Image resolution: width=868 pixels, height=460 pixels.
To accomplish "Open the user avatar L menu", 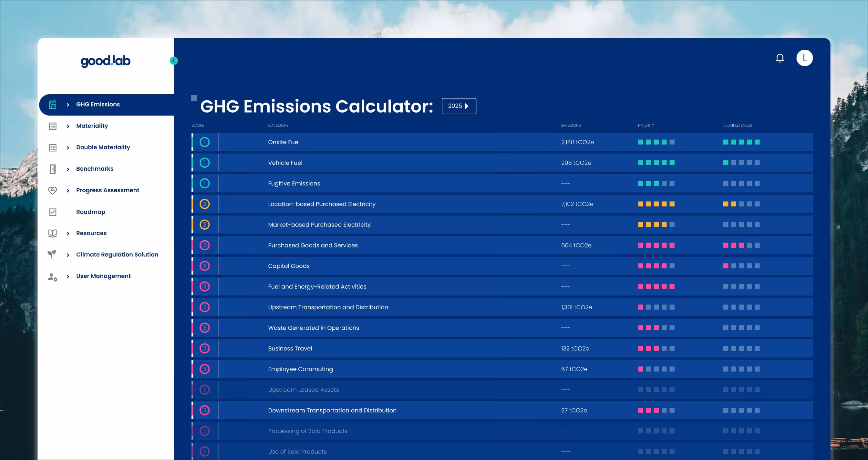I will (x=804, y=58).
